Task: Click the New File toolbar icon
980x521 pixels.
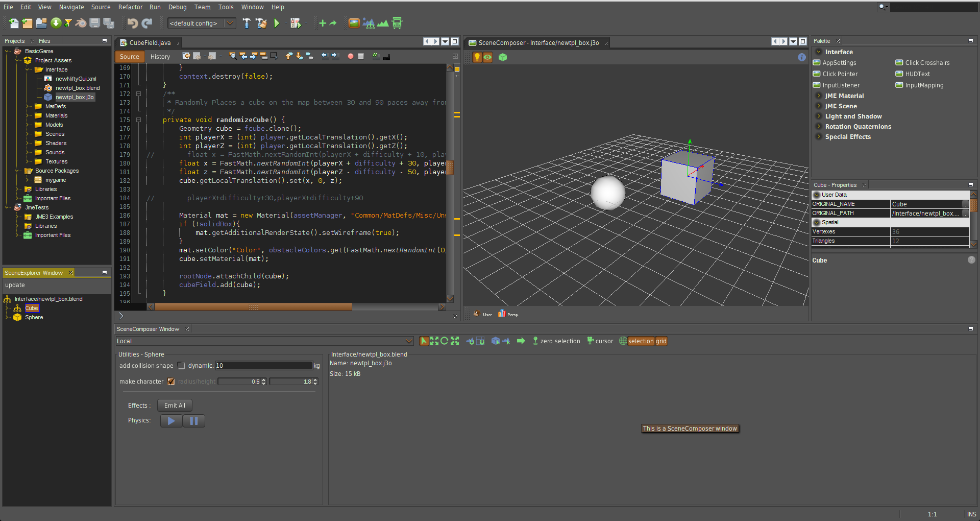Action: pyautogui.click(x=14, y=23)
